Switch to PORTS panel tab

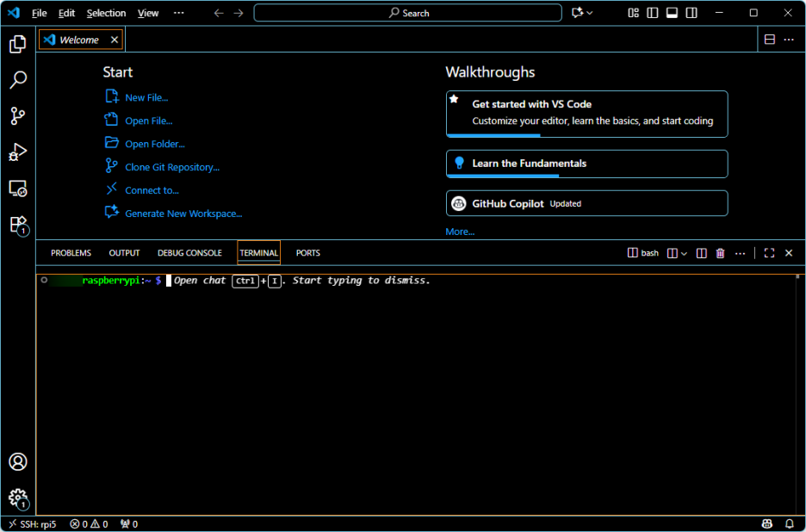pos(308,253)
